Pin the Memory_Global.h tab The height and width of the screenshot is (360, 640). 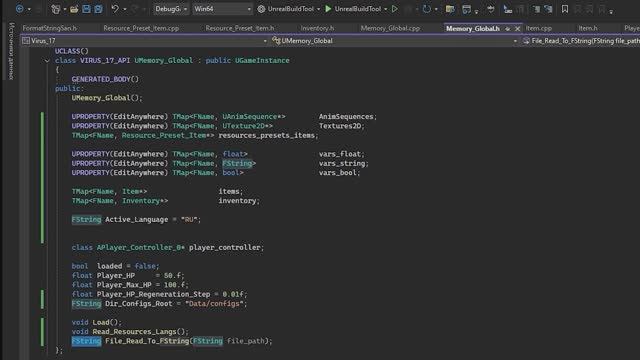(x=507, y=29)
